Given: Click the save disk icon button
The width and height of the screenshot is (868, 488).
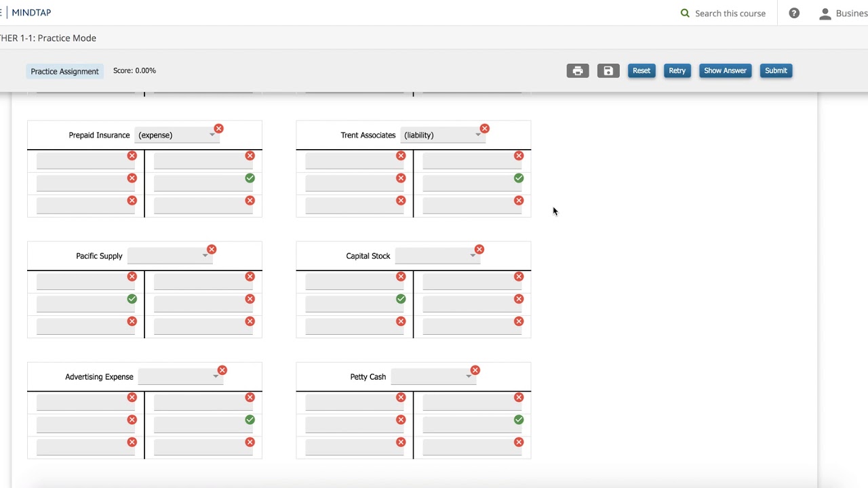Looking at the screenshot, I should tap(608, 70).
